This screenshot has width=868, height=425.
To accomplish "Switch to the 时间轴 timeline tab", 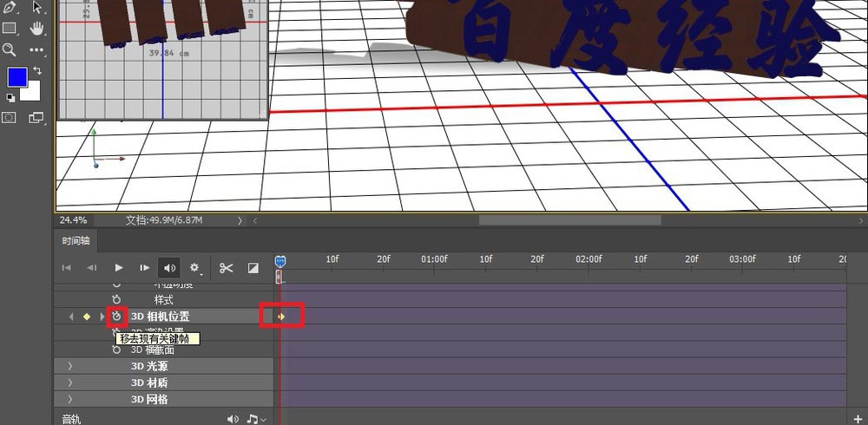I will tap(76, 241).
